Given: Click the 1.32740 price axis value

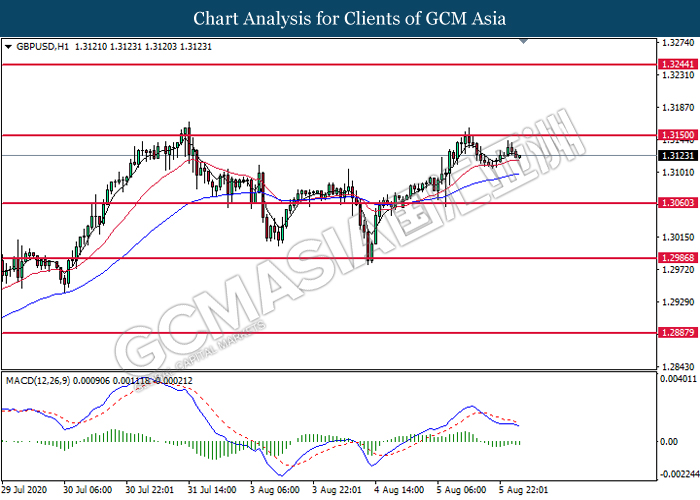Looking at the screenshot, I should (678, 43).
